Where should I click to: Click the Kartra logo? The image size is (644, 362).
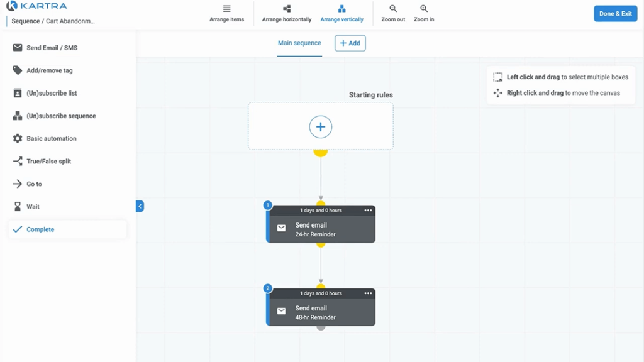point(36,6)
